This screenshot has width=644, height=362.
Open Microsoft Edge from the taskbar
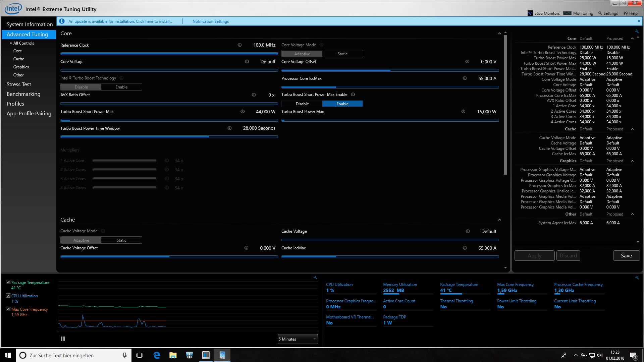157,355
